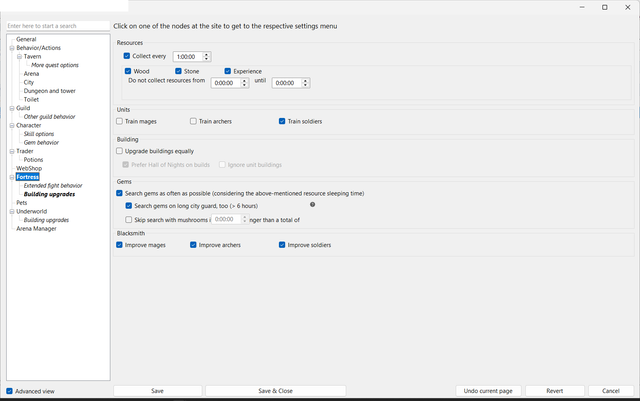Collapse the Guild tree node

click(12, 109)
